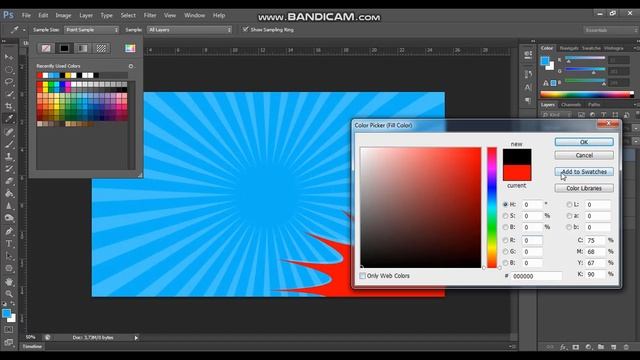Open gear menu beside Recently Used Colors
The width and height of the screenshot is (640, 360).
(x=131, y=66)
